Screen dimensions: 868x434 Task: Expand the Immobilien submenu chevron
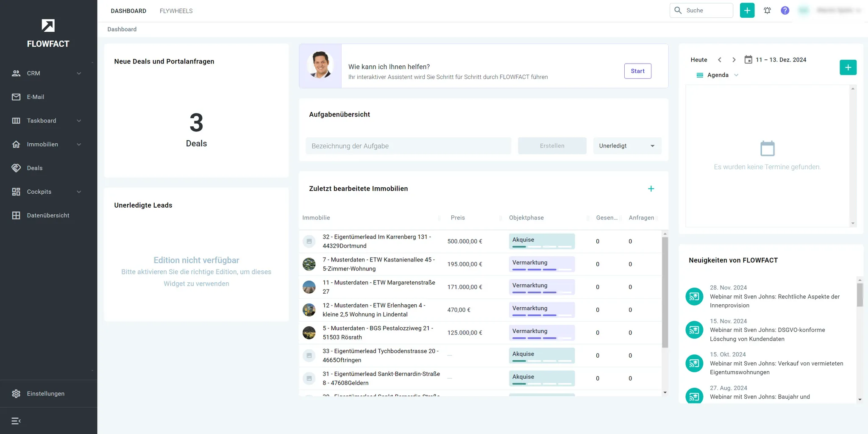(x=79, y=145)
